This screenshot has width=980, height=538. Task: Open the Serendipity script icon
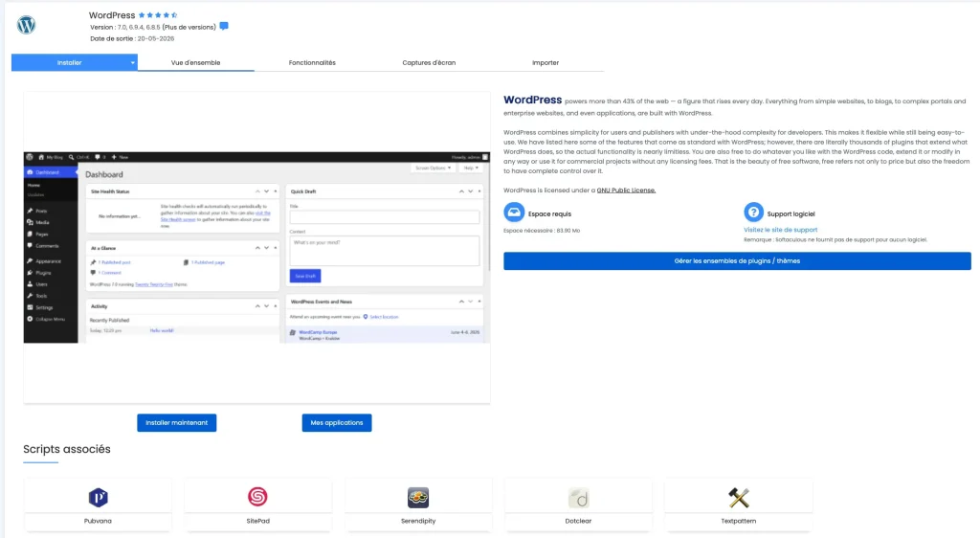point(418,498)
